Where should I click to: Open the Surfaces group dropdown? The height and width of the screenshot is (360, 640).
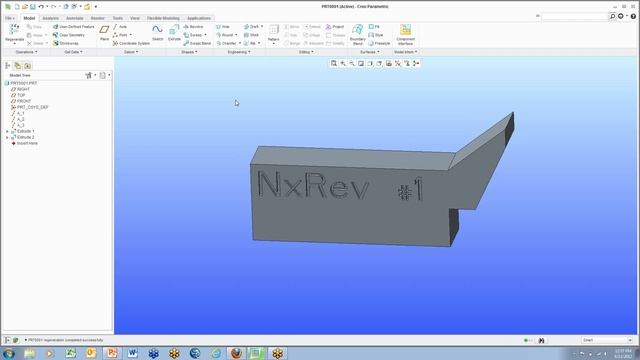(370, 52)
